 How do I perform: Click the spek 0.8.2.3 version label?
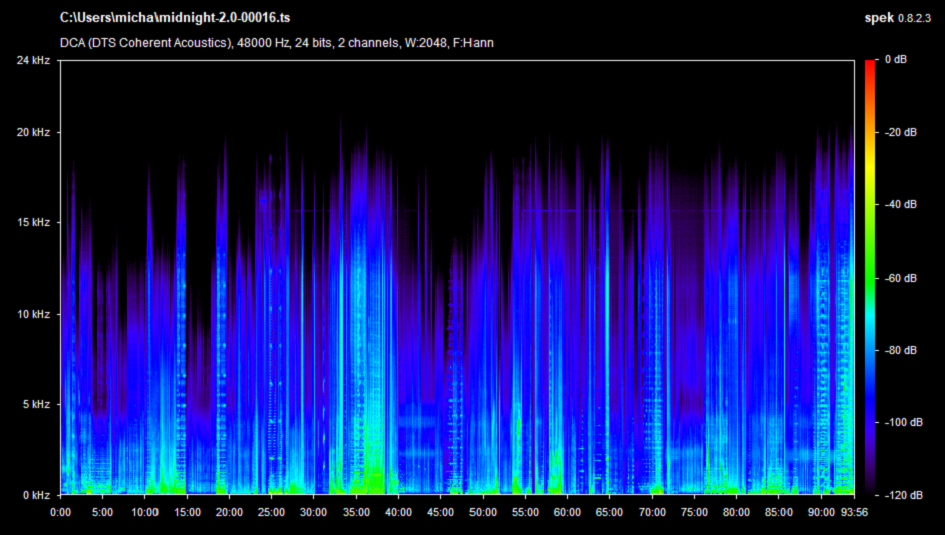click(899, 18)
